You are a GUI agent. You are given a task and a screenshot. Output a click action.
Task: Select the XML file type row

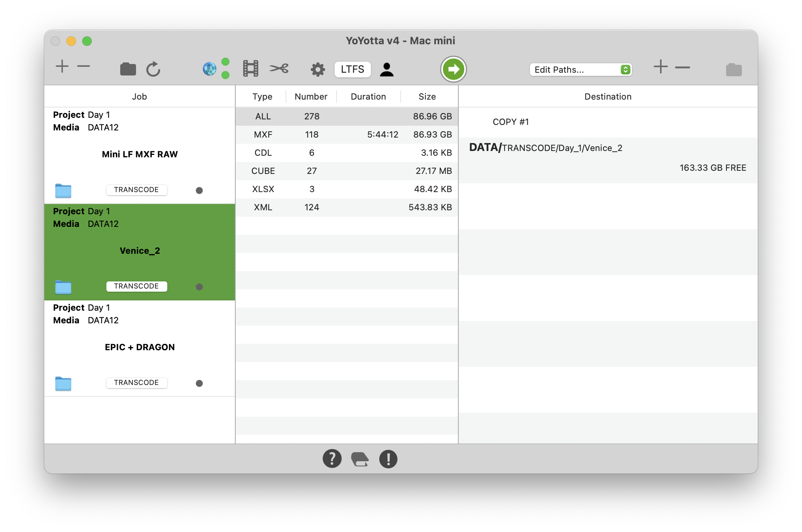click(347, 207)
